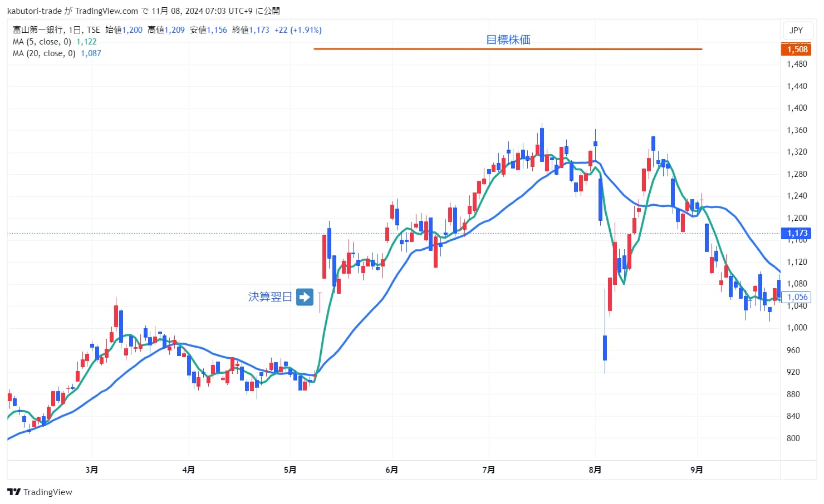This screenshot has width=824, height=504.
Task: Click the blue arrow icon beside 決算翌日
Action: pos(305,297)
